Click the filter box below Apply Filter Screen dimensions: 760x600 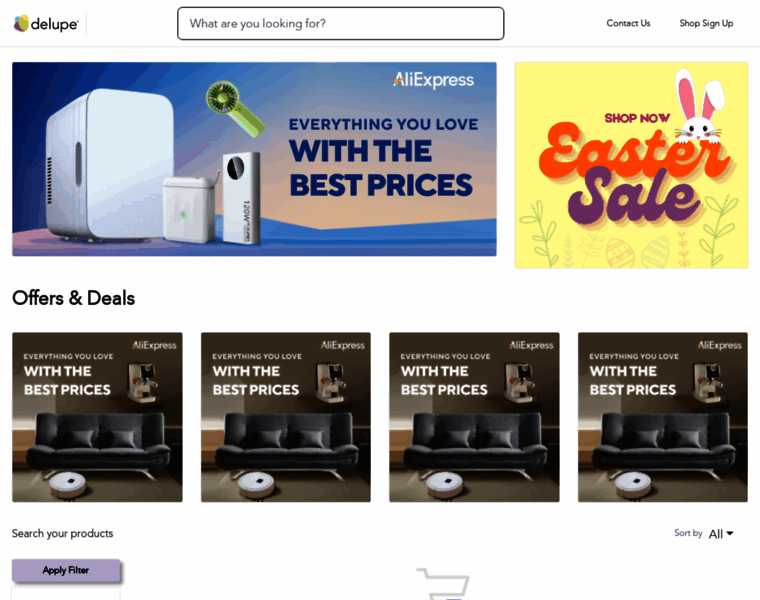tap(66, 594)
